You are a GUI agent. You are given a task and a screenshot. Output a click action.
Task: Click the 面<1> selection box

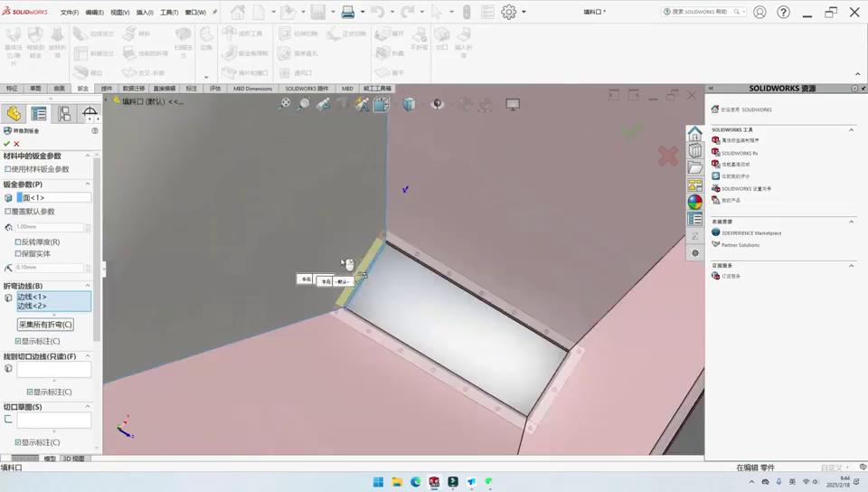pos(54,197)
